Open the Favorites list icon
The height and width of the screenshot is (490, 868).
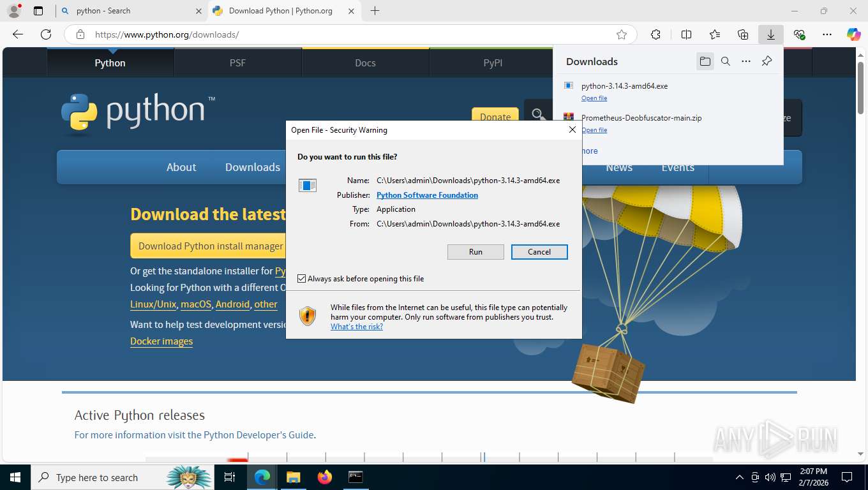(715, 34)
